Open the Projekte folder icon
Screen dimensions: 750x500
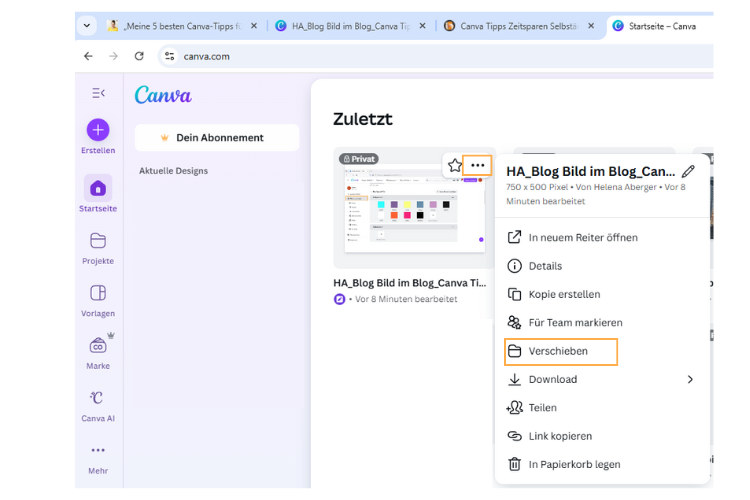tap(98, 241)
